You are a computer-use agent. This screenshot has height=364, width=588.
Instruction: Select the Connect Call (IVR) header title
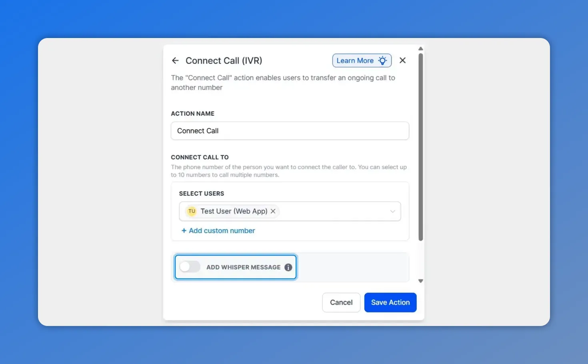pyautogui.click(x=224, y=60)
